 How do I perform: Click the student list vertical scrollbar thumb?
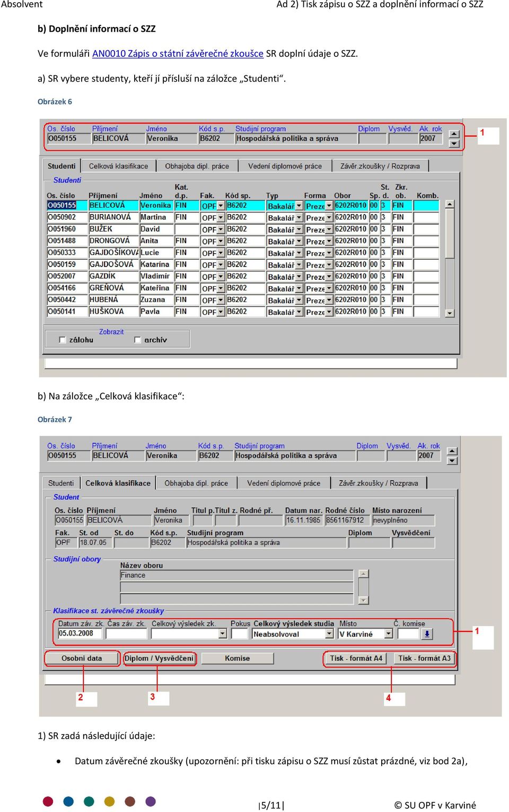[x=450, y=233]
